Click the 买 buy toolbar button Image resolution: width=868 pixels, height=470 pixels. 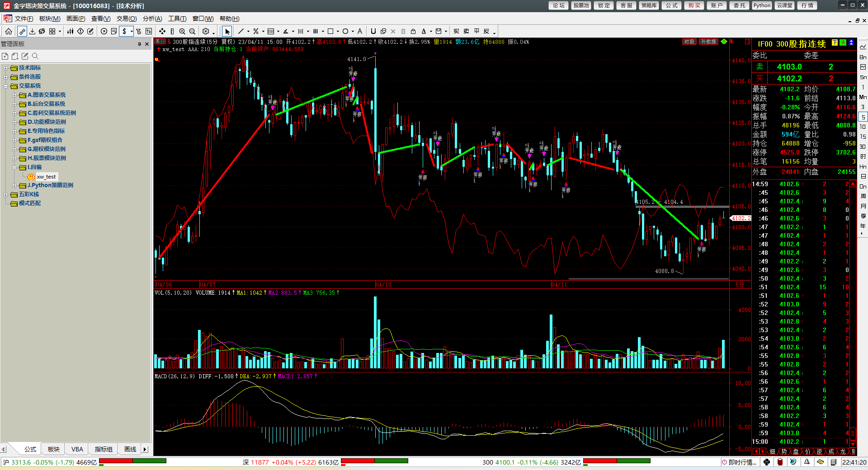pyautogui.click(x=456, y=31)
